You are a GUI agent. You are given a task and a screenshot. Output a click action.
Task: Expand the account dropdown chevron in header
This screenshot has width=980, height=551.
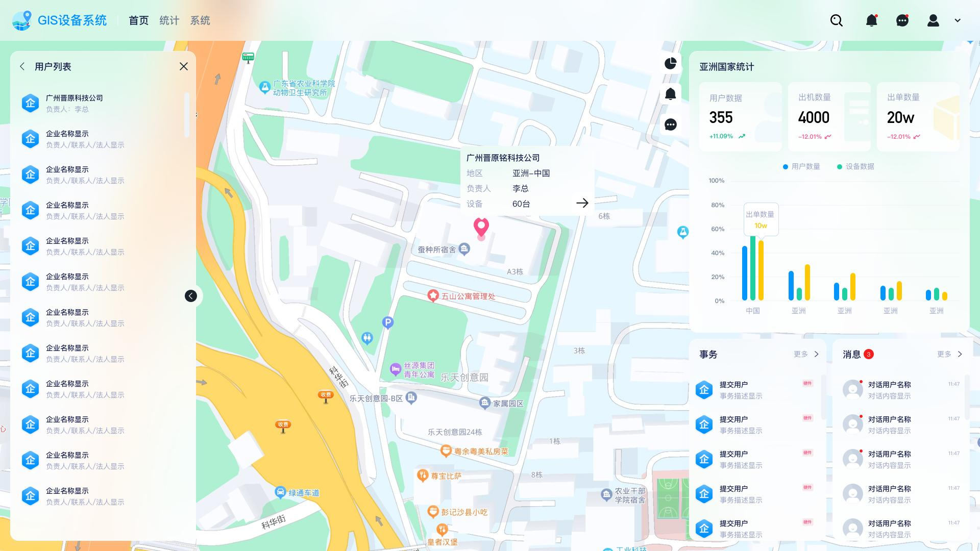coord(958,20)
